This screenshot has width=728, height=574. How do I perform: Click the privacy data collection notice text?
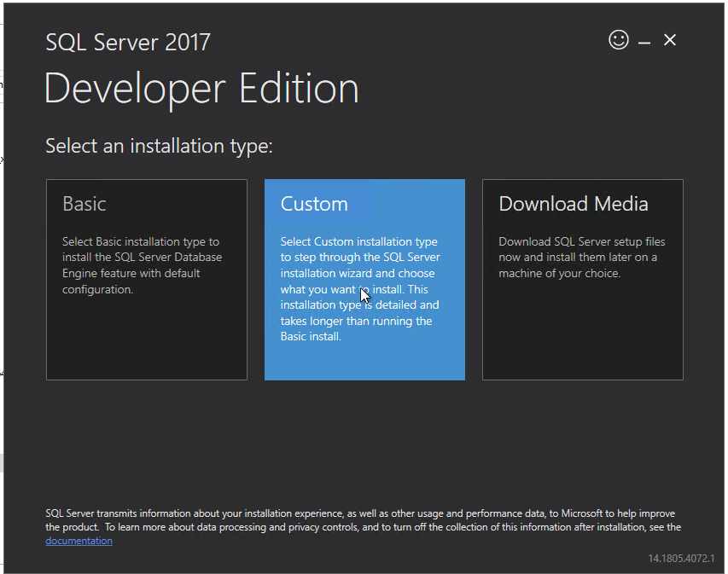pyautogui.click(x=358, y=520)
